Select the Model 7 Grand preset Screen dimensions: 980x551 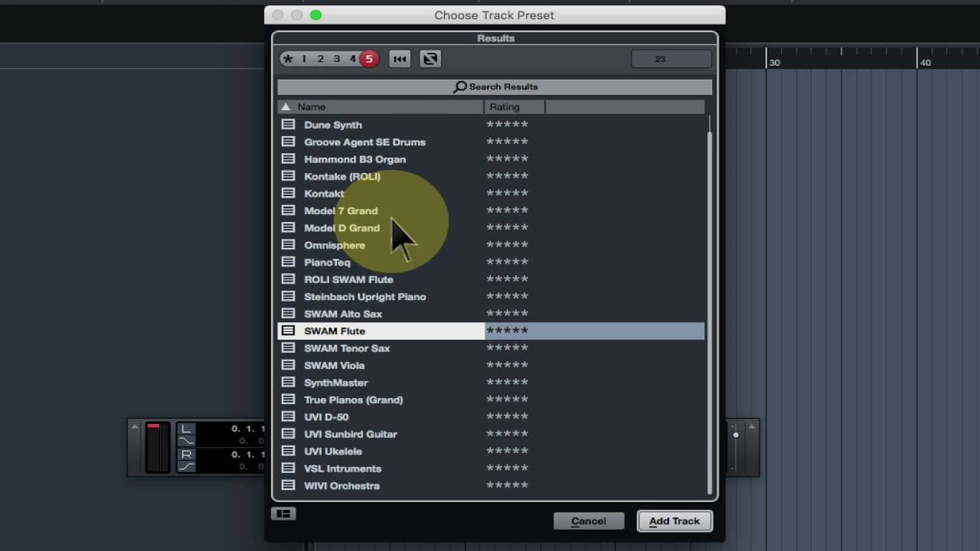pos(341,210)
